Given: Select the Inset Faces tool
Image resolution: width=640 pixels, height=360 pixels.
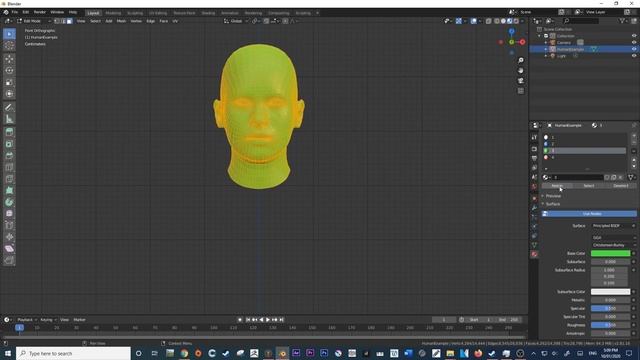Looking at the screenshot, I should (x=9, y=144).
